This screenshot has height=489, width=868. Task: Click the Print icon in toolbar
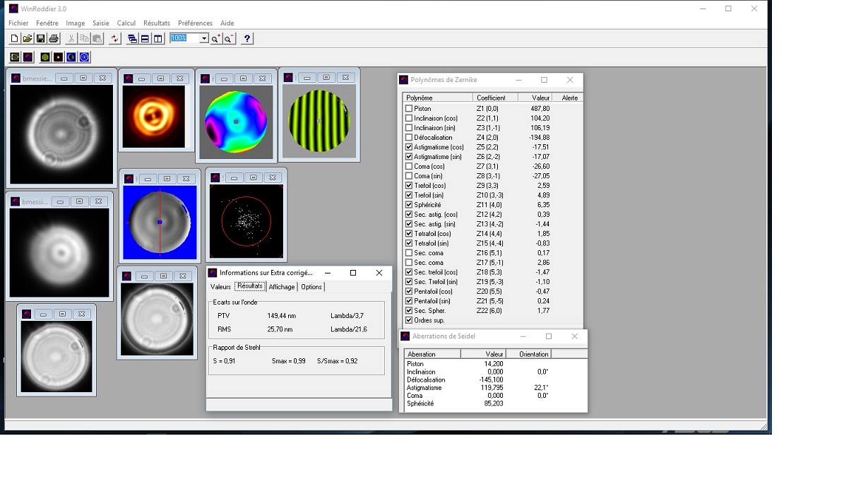[54, 39]
